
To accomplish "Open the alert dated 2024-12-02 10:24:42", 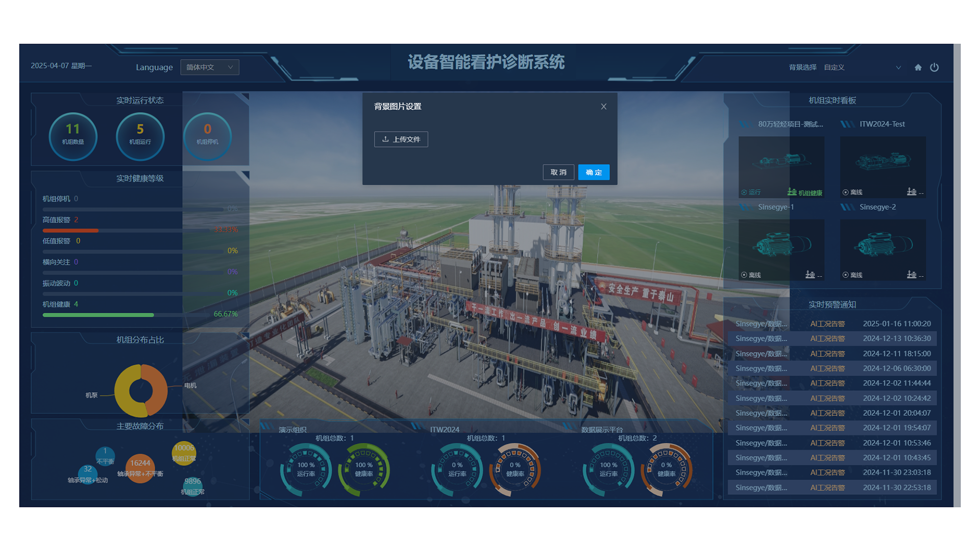I will 832,398.
